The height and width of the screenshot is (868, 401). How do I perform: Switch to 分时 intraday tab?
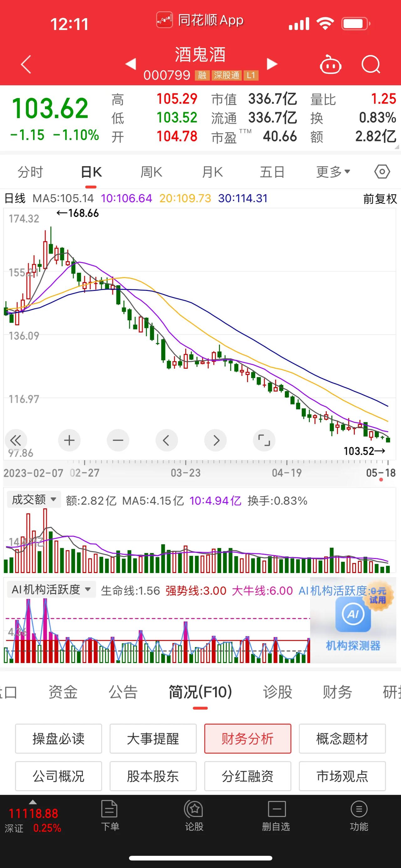coord(30,172)
